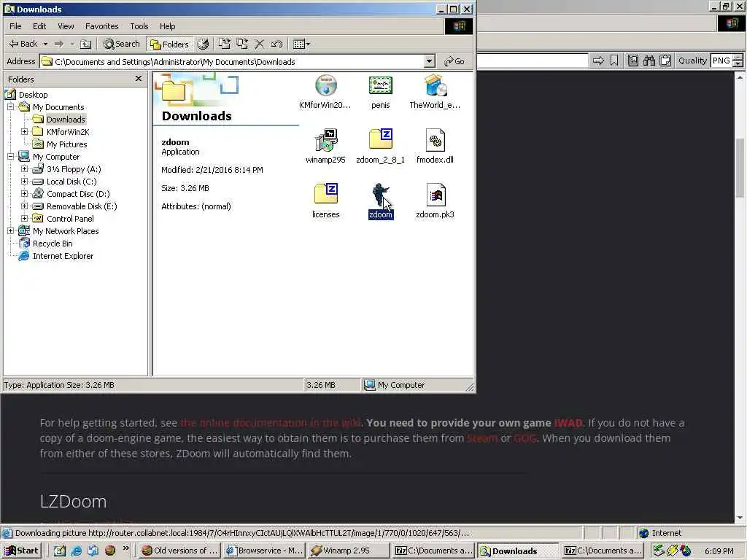Click the clipboard icon in browser toolbar
Screen dimensions: 747x560
pyautogui.click(x=665, y=61)
